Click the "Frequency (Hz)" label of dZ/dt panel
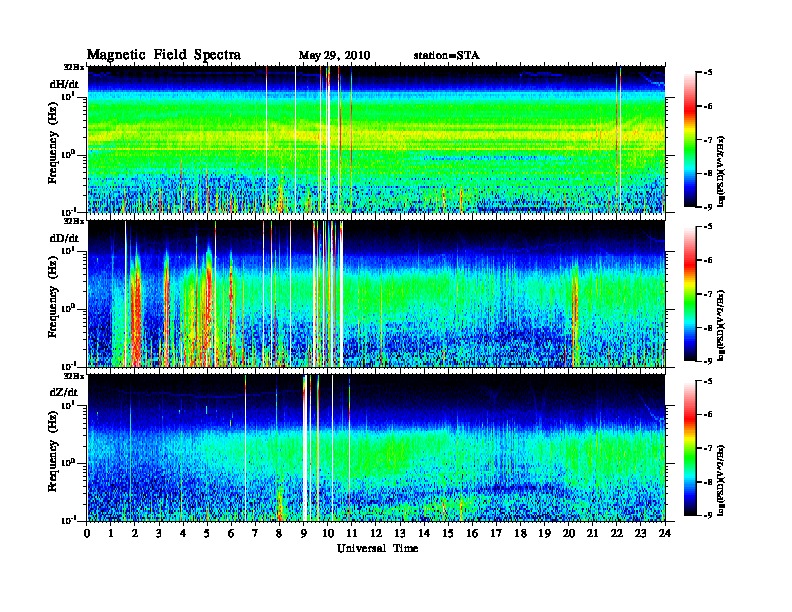792x612 pixels. coord(53,451)
